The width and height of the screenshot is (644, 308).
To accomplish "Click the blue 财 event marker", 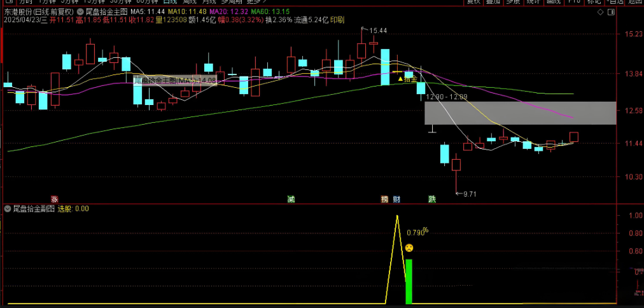I will (x=396, y=199).
